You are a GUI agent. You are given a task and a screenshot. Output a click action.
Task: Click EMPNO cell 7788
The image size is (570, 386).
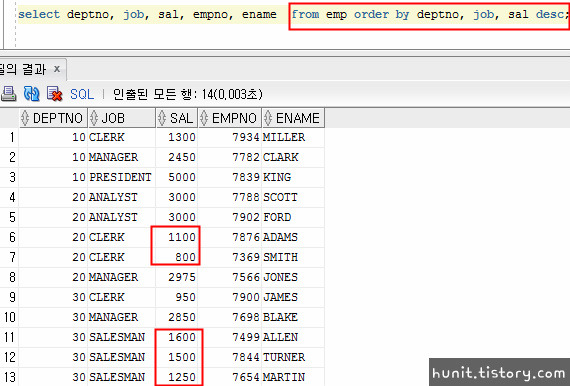coord(230,197)
